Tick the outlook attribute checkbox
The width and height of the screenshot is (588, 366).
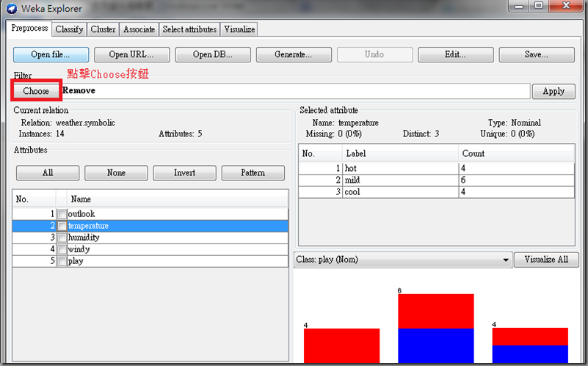click(62, 214)
